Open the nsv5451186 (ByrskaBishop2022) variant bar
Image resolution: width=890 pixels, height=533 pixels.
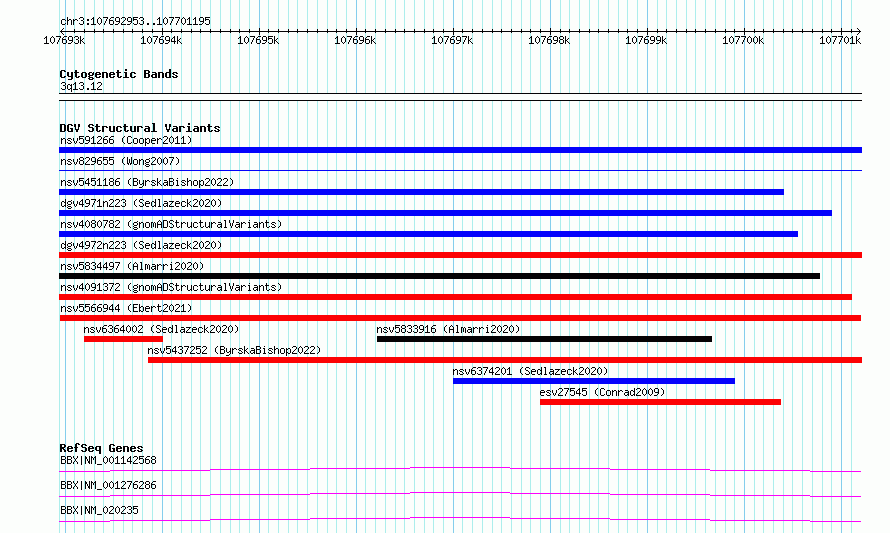[421, 192]
